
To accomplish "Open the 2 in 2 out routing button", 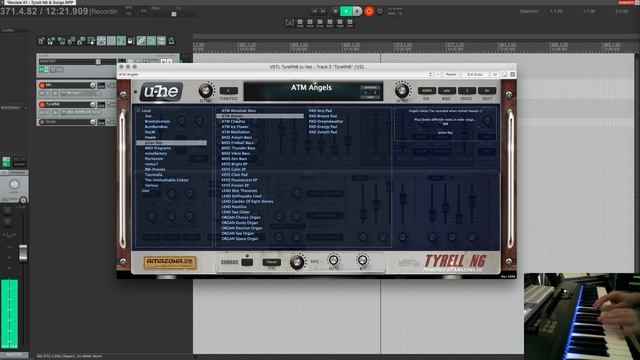I will tap(475, 75).
